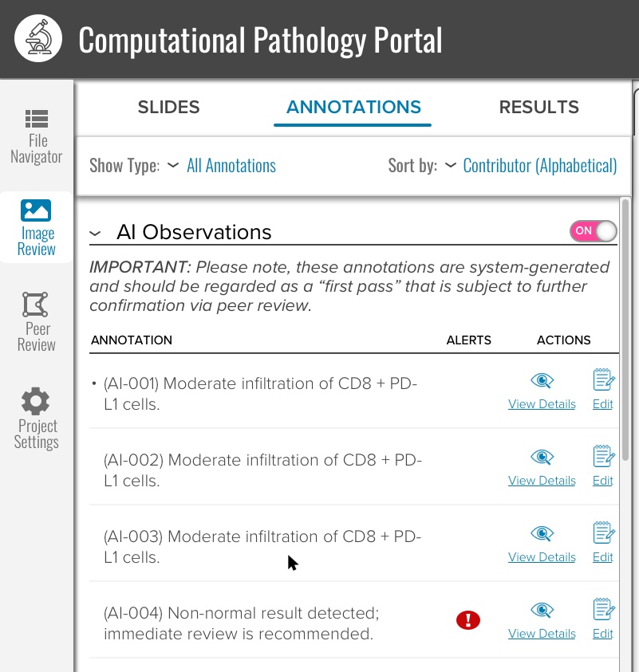Collapse the AI Observations section
Screen dimensions: 639x672
tap(95, 233)
